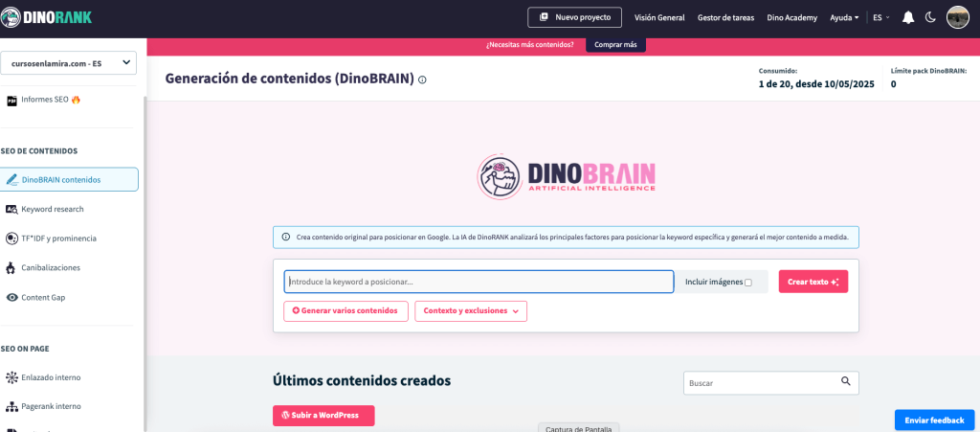Viewport: 980px width, 432px height.
Task: Go to Dino Academy
Action: tap(791, 17)
